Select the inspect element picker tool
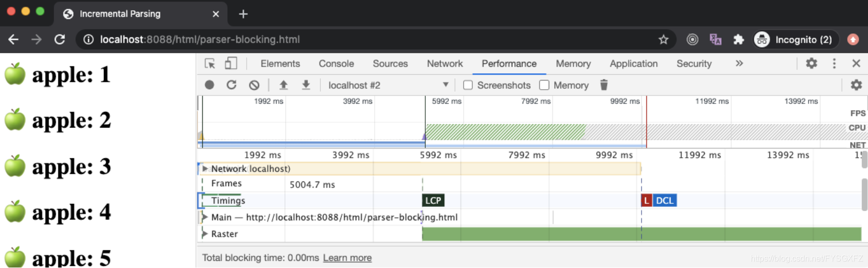This screenshot has width=868, height=268. [x=210, y=64]
